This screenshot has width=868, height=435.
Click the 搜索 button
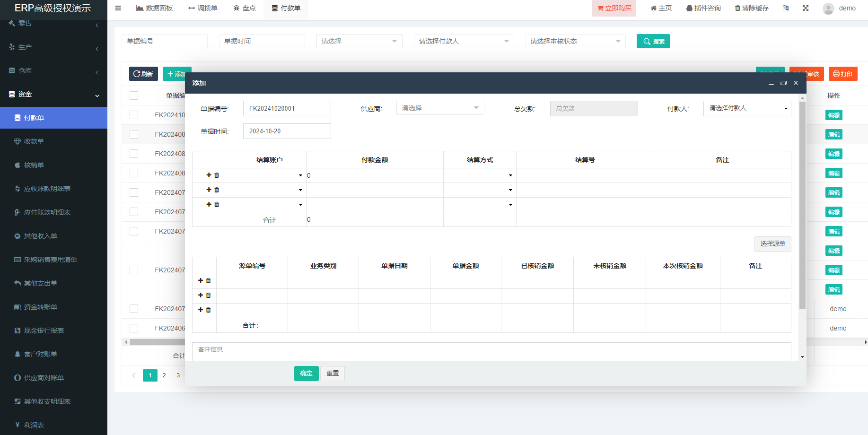tap(653, 41)
